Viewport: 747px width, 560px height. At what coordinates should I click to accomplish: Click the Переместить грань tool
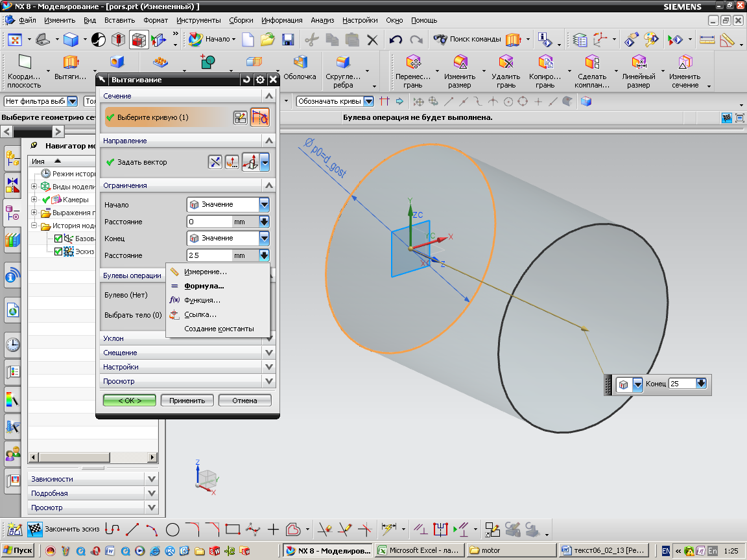click(x=412, y=71)
